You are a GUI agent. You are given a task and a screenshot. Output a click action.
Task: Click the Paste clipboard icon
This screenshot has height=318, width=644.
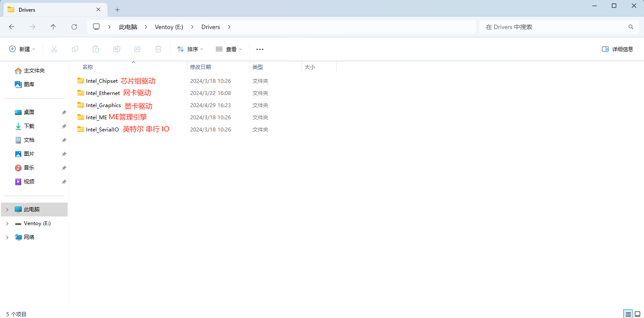tap(96, 49)
